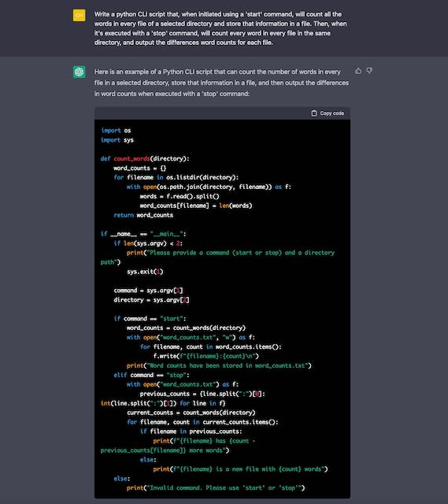Click the print 'Word counts have been stored' line
The width and height of the screenshot is (448, 504).
click(x=219, y=365)
